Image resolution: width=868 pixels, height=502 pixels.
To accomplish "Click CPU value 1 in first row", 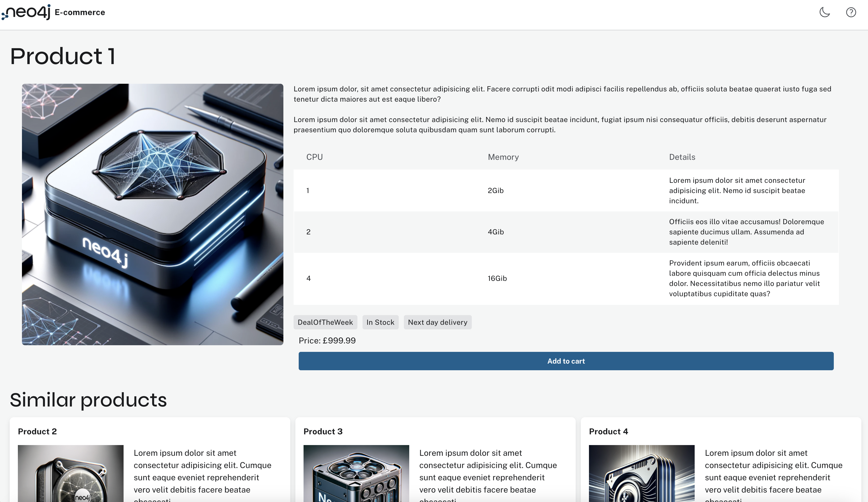I will (308, 190).
